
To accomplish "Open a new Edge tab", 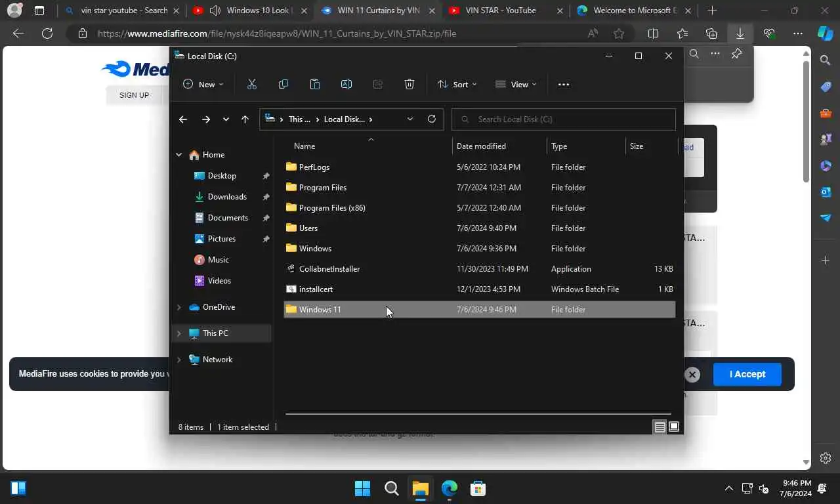I will click(712, 10).
